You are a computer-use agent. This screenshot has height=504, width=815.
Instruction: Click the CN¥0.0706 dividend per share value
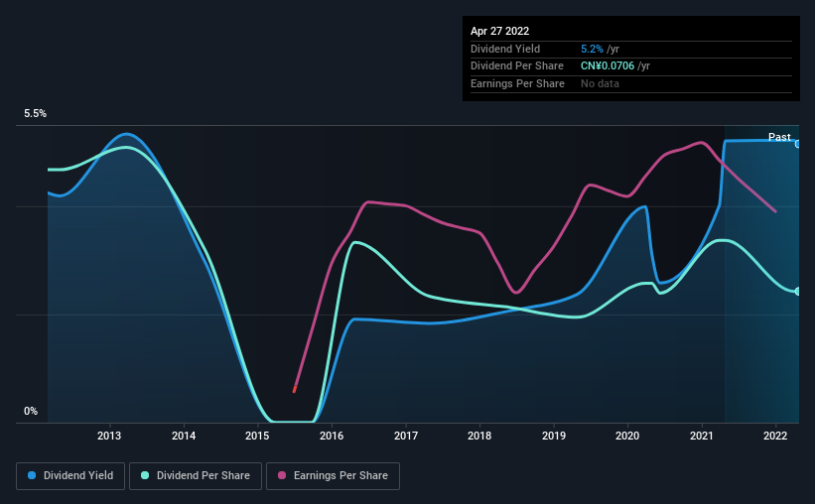[x=608, y=66]
